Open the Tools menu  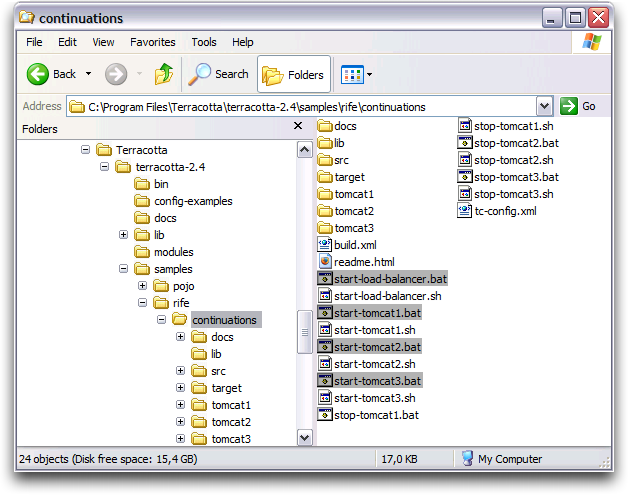click(204, 42)
